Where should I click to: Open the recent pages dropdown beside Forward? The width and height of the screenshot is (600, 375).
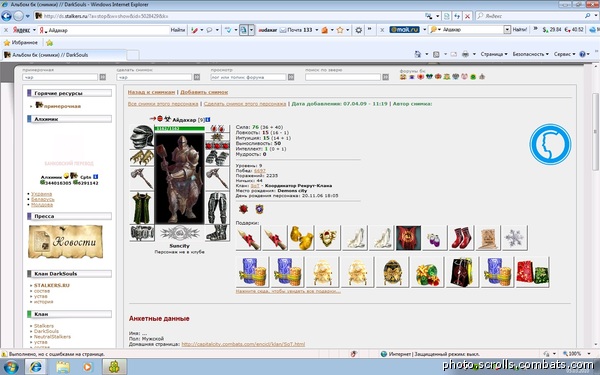pos(28,16)
